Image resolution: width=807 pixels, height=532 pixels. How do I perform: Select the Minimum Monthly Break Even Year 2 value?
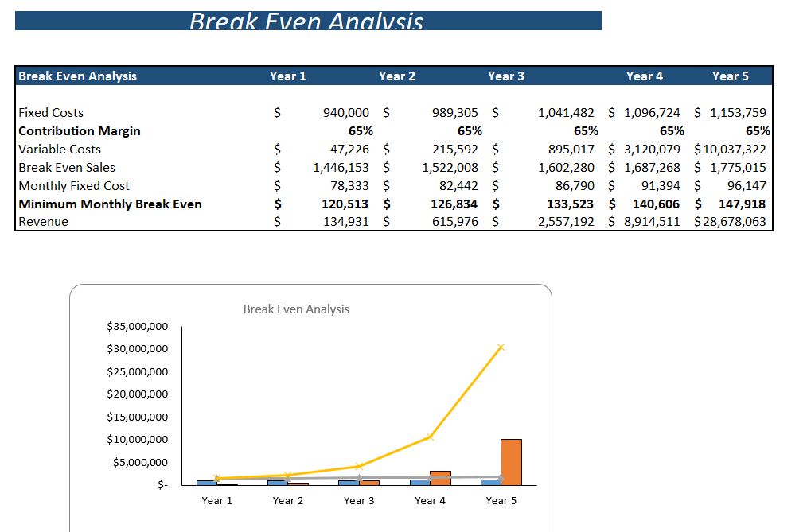tap(455, 204)
